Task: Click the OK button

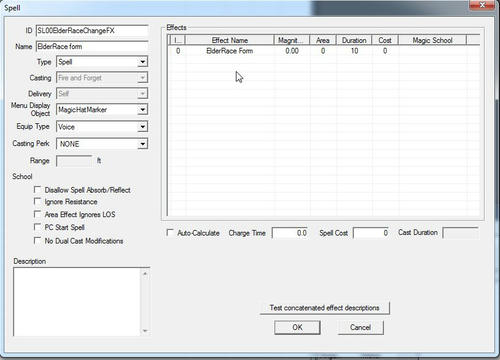Action: pyautogui.click(x=297, y=327)
